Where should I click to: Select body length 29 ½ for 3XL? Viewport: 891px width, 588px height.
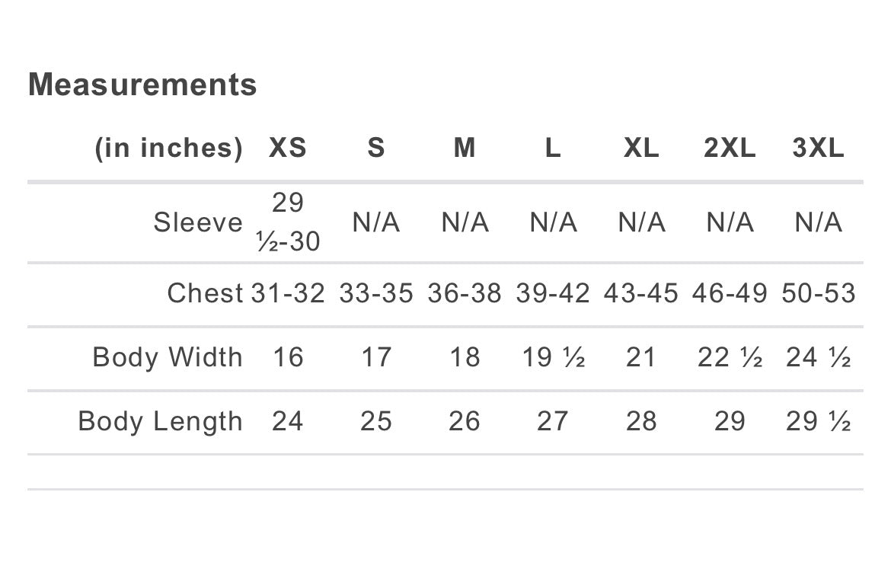(818, 421)
